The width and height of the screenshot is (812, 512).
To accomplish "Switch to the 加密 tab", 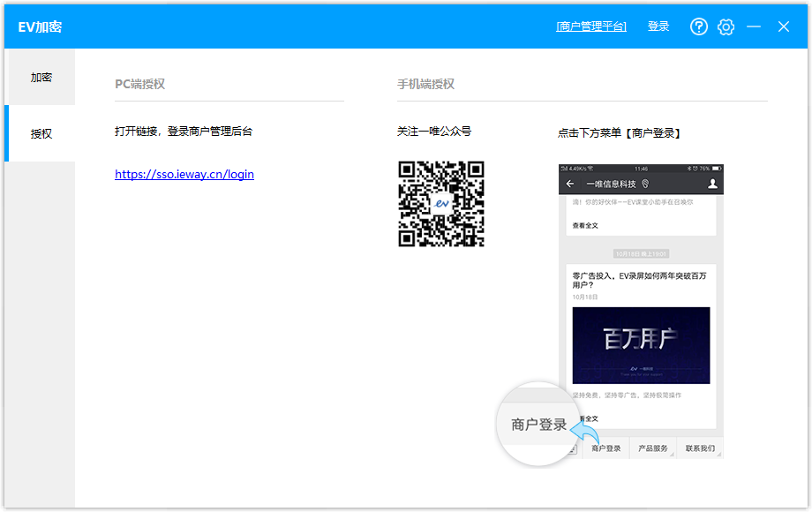I will (x=40, y=77).
